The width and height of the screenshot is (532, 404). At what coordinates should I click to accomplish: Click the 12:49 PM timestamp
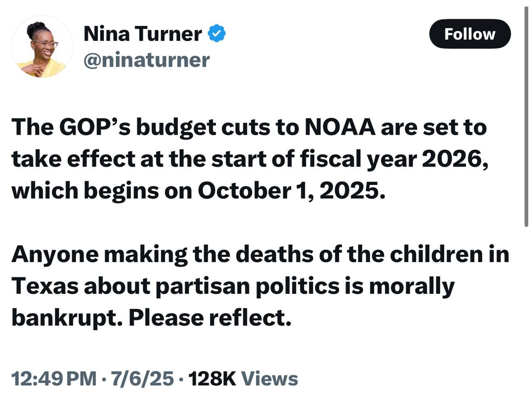54,379
